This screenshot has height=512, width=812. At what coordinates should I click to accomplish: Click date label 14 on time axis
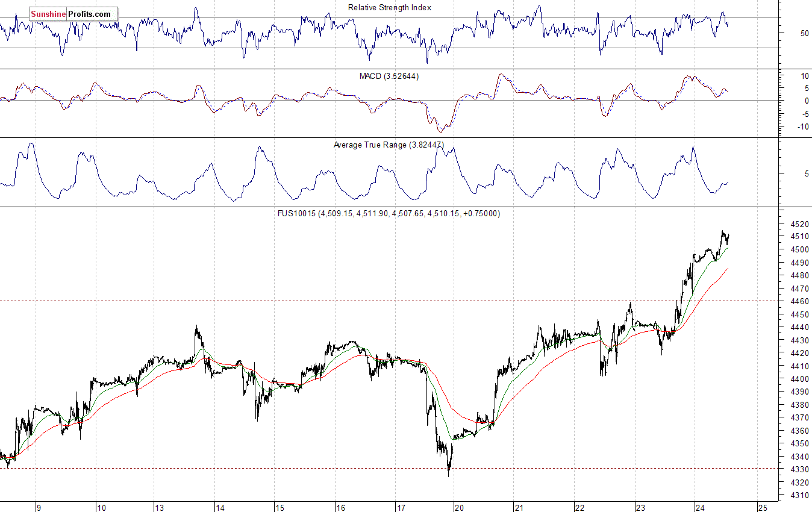pyautogui.click(x=219, y=507)
